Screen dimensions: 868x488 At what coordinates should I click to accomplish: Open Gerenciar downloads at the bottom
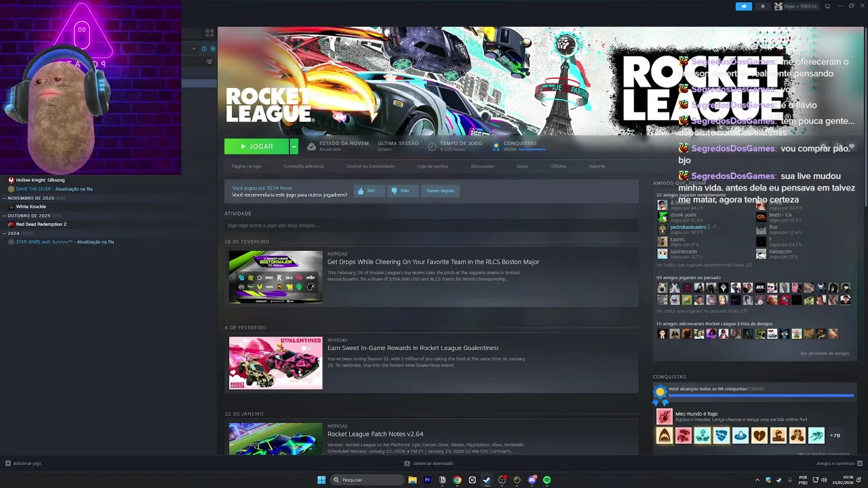429,464
